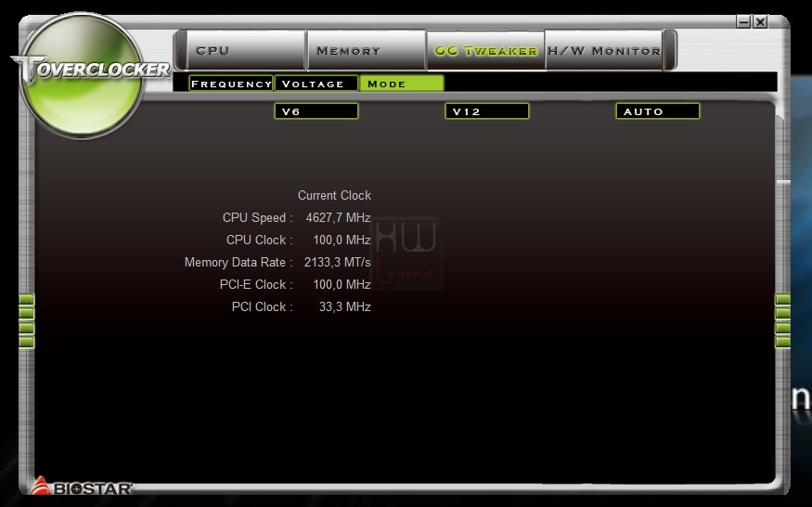Close the TOverclocker window

pos(760,21)
